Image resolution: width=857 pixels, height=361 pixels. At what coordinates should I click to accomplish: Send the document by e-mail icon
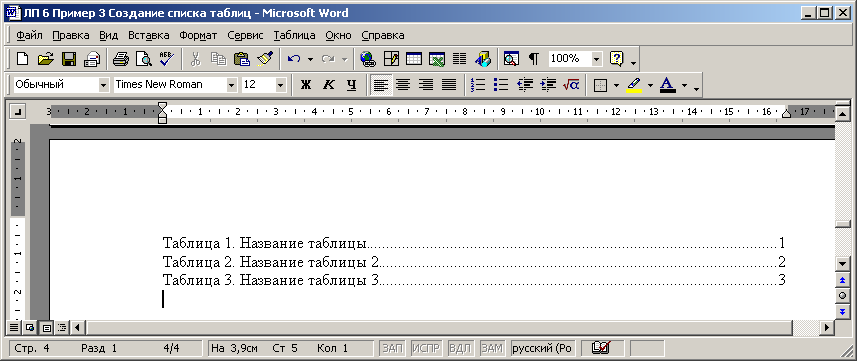[x=92, y=59]
